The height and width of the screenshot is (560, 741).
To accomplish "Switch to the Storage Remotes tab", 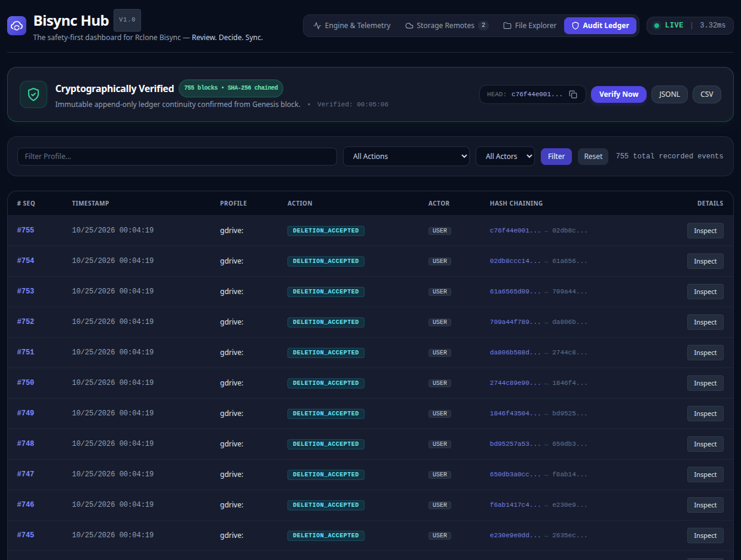I will tap(446, 26).
